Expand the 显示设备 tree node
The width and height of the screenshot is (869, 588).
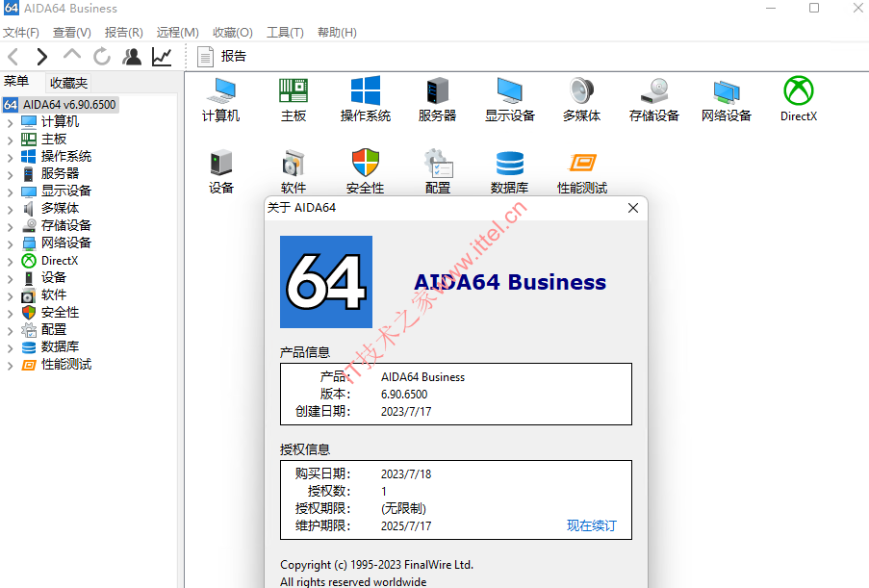click(10, 192)
